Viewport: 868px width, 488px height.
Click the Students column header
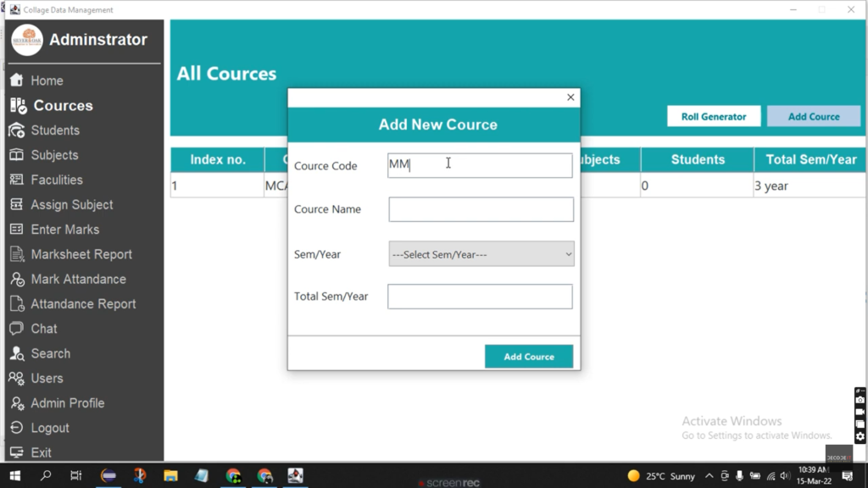coord(698,159)
